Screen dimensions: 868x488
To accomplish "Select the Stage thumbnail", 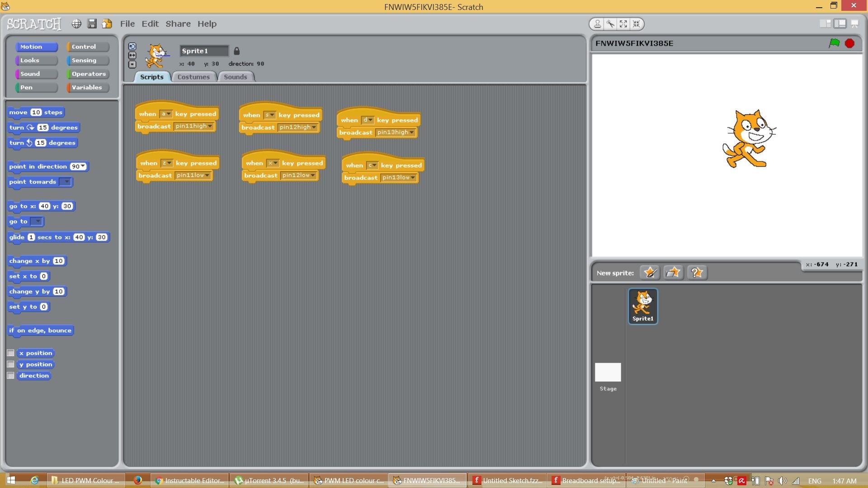I will click(x=608, y=373).
